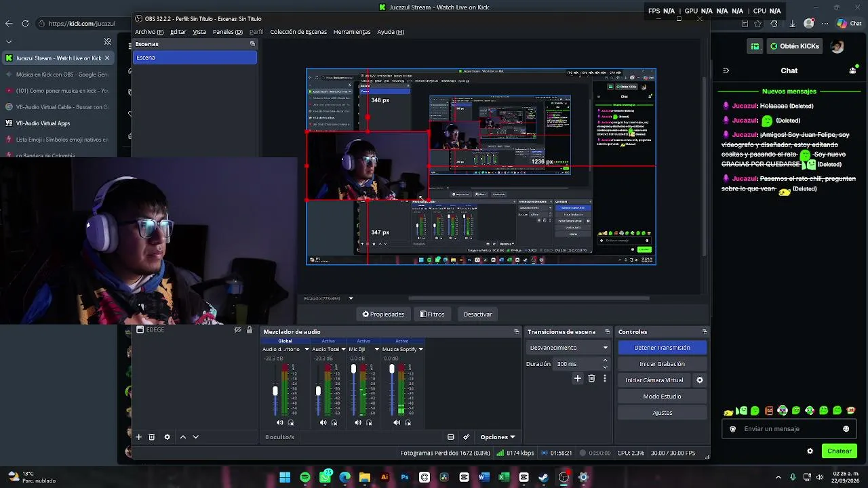868x488 pixels.
Task: Open virtual camera settings gear
Action: (x=700, y=380)
